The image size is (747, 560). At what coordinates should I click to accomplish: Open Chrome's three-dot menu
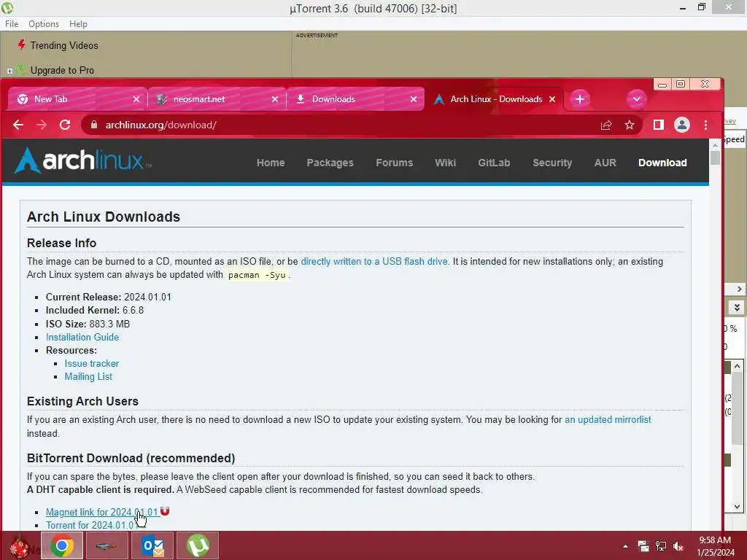click(705, 125)
